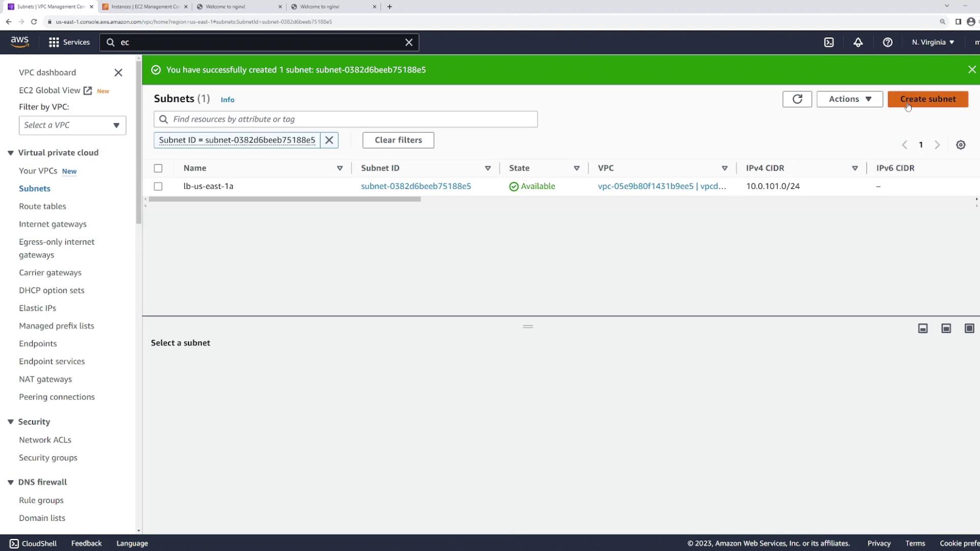980x551 pixels.
Task: Click the refresh subnets button
Action: coord(797,99)
